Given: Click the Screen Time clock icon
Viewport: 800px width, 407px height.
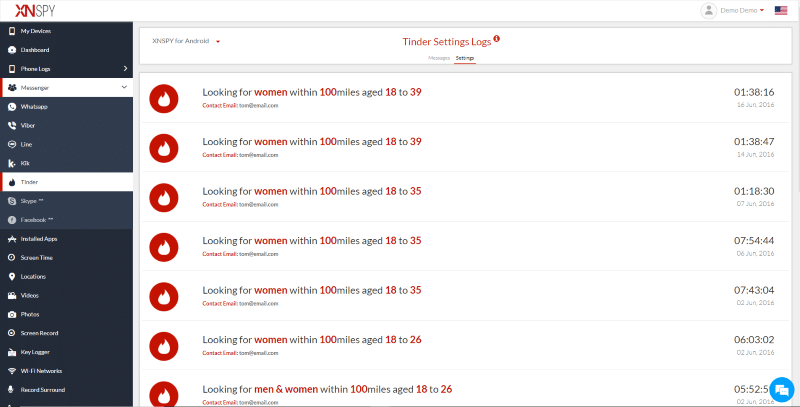Looking at the screenshot, I should (x=12, y=258).
